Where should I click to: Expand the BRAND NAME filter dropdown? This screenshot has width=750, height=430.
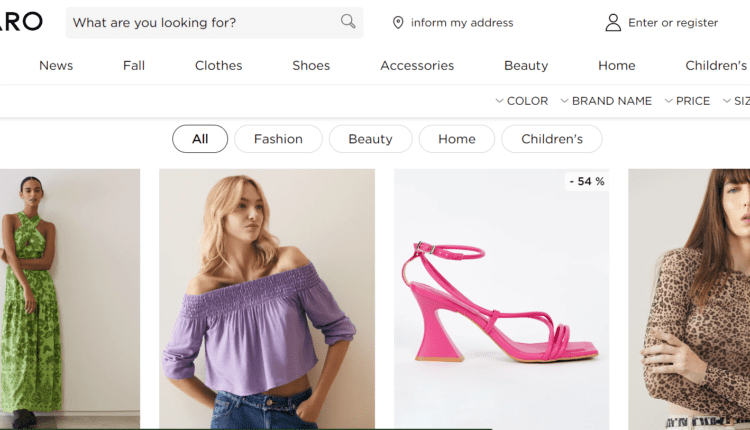606,101
